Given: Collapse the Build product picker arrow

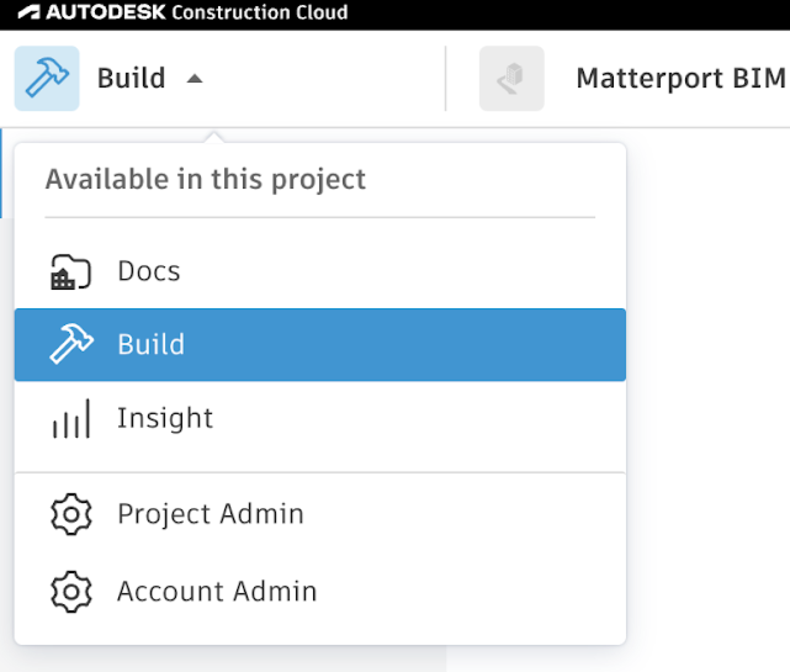Looking at the screenshot, I should coord(195,78).
